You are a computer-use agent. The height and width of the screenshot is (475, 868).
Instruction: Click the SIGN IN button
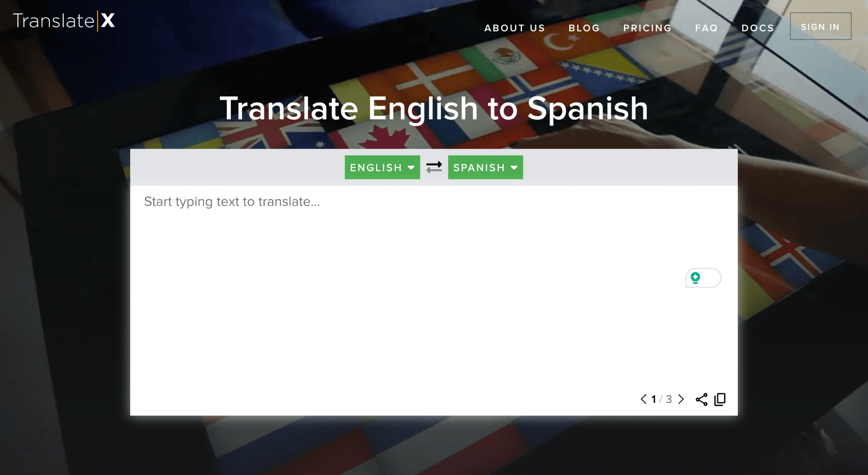click(820, 26)
